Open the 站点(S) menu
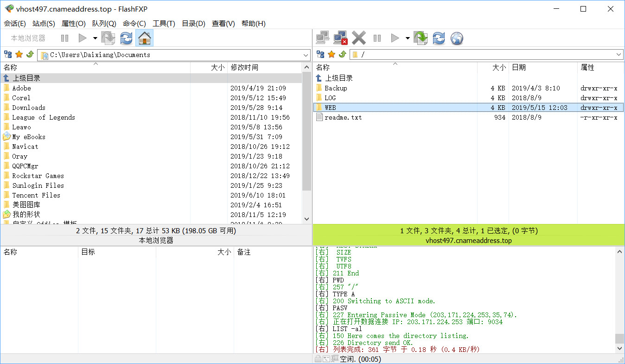The width and height of the screenshot is (625, 364). (x=44, y=24)
